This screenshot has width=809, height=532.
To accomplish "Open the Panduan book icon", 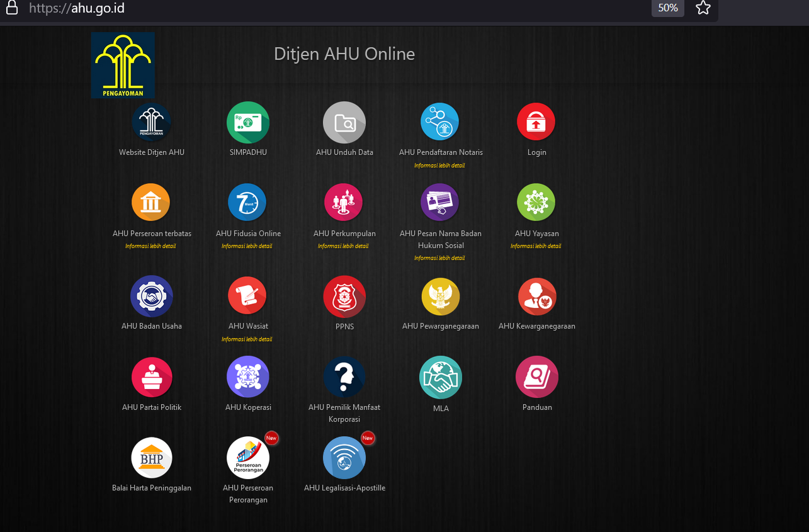I will click(x=537, y=377).
